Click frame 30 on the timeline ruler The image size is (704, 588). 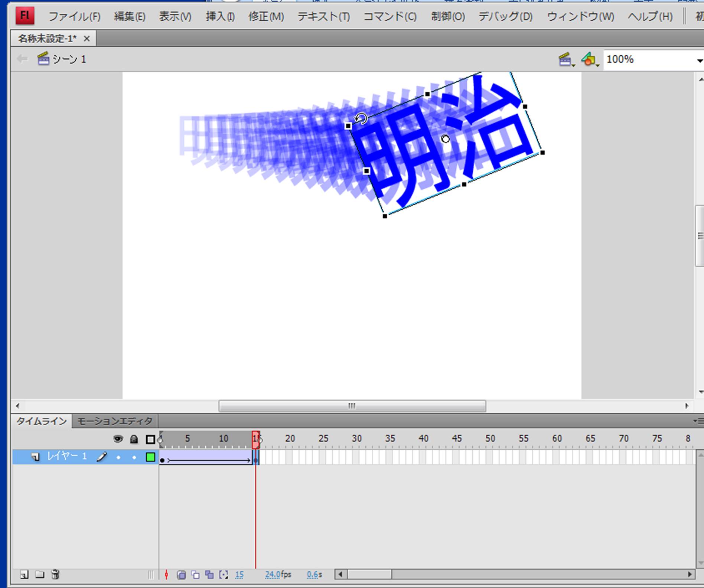click(356, 439)
